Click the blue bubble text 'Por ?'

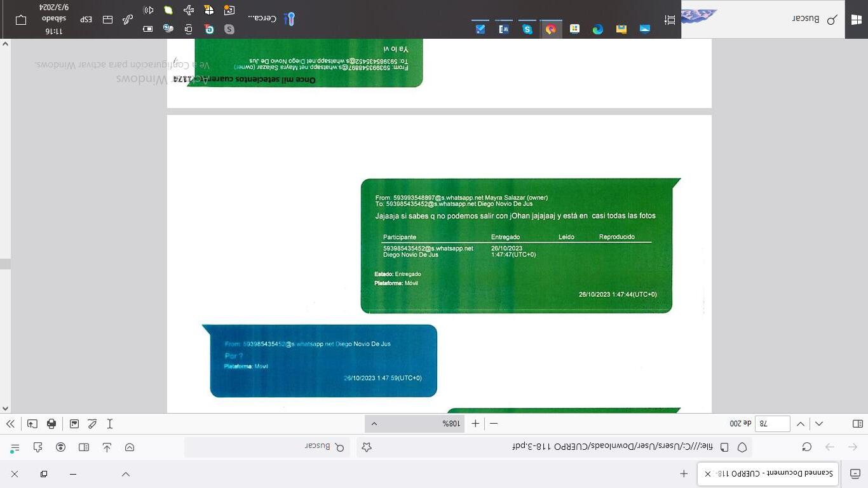(234, 356)
